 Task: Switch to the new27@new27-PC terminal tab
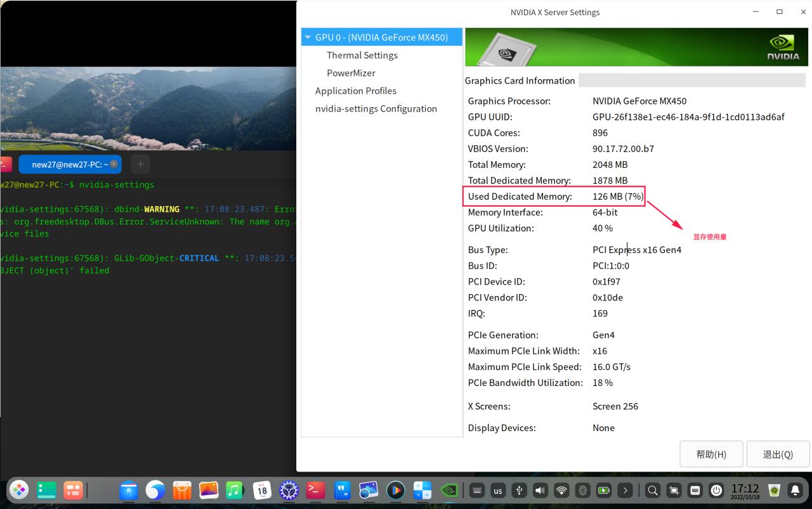click(67, 164)
